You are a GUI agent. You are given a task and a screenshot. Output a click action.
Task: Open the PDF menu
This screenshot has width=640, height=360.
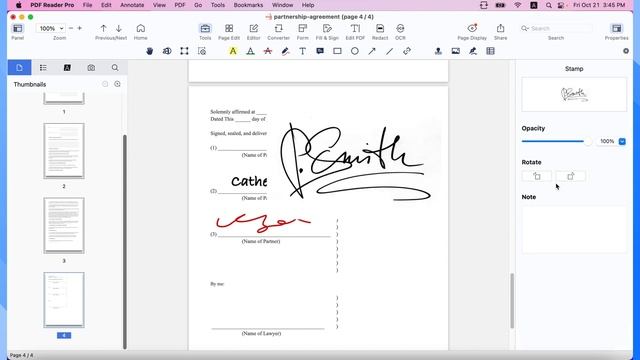point(180,5)
